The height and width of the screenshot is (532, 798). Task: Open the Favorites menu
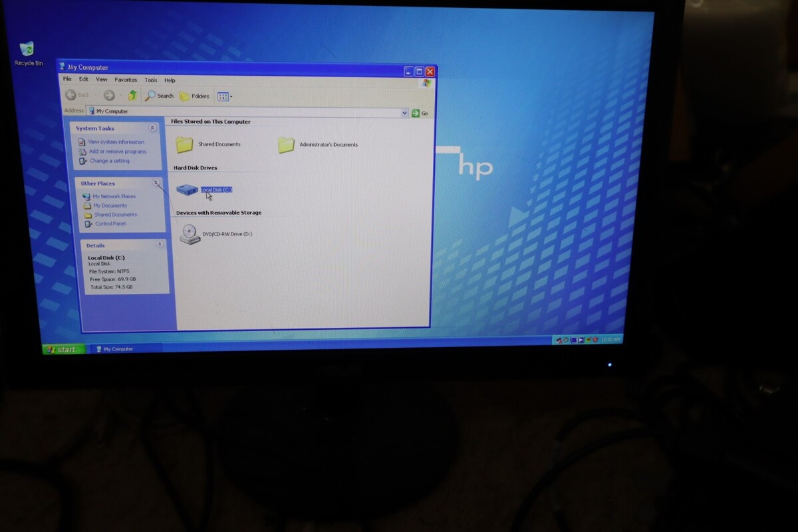(126, 80)
